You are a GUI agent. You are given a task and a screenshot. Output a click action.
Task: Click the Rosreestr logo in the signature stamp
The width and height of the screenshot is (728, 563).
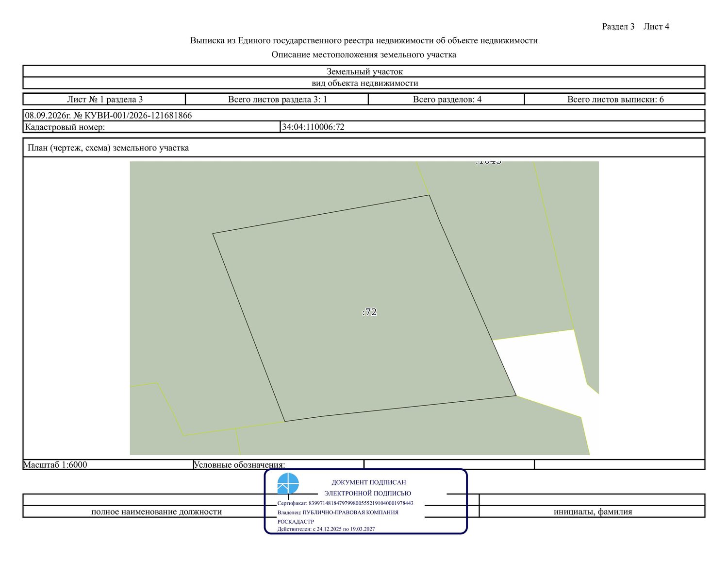[288, 484]
